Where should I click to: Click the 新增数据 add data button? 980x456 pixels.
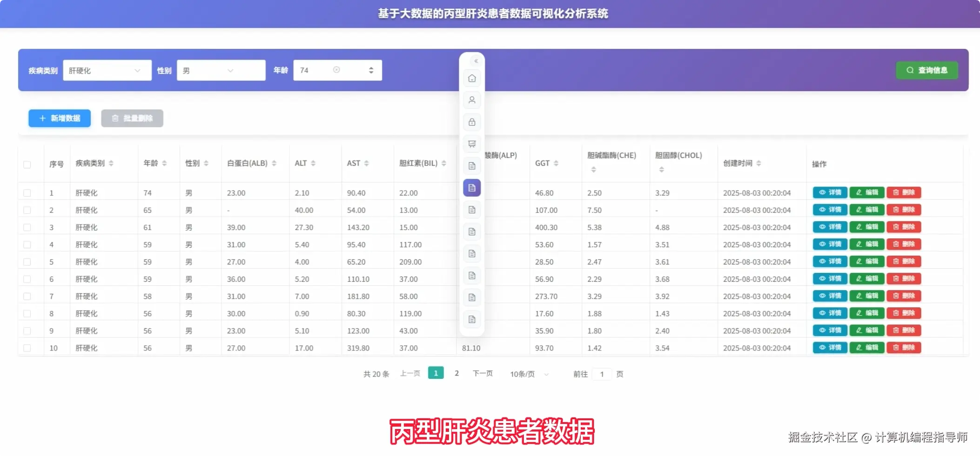click(60, 118)
